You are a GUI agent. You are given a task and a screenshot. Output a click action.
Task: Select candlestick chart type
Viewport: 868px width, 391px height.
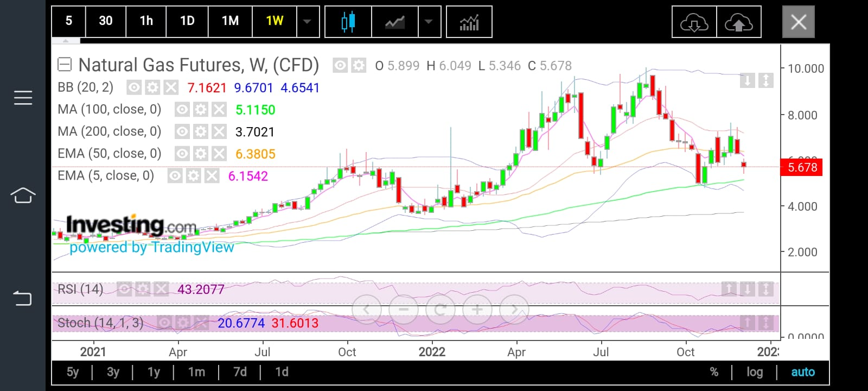[x=348, y=22]
